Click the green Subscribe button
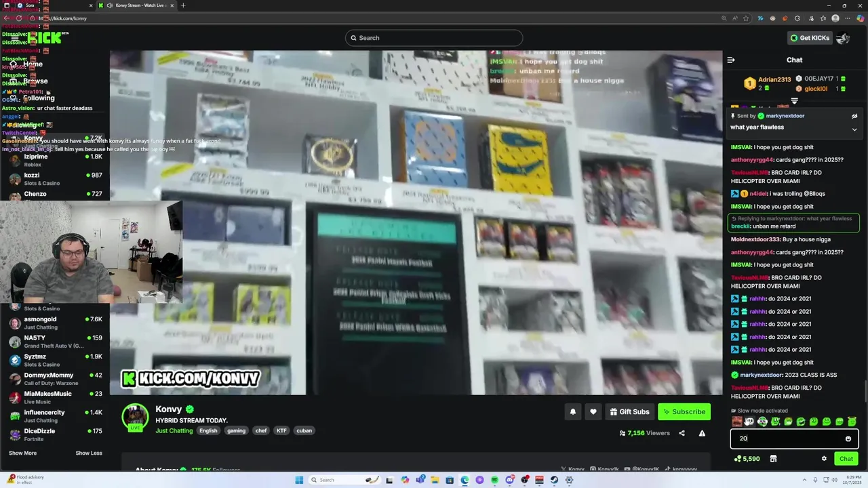Screen dimensions: 868x488 684,411
